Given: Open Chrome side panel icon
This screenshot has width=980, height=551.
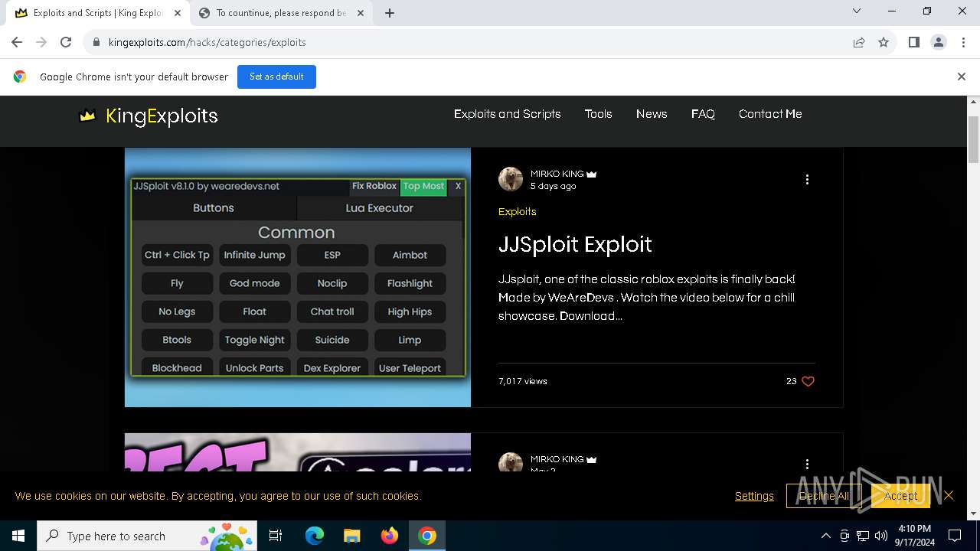Looking at the screenshot, I should tap(913, 42).
